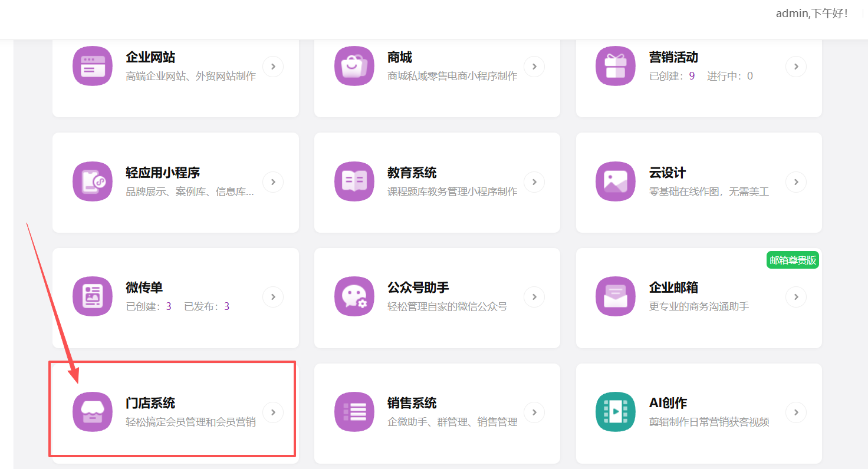Open the 销售系统 list icon
This screenshot has width=868, height=469.
[354, 412]
